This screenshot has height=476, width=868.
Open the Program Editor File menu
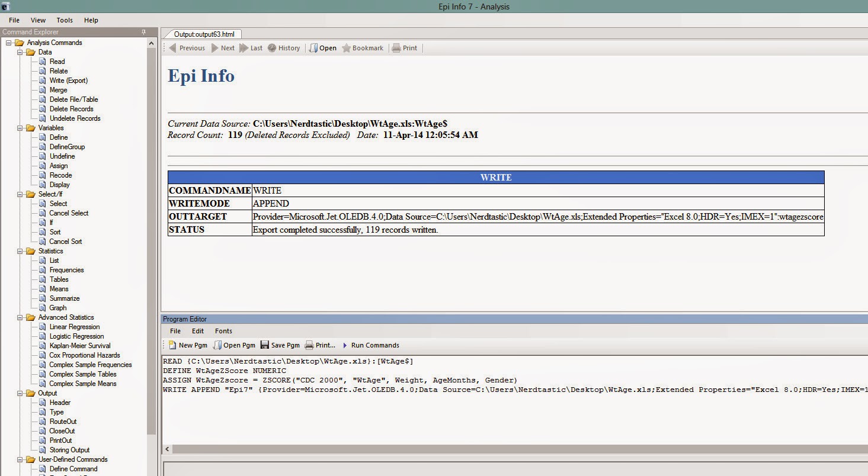click(175, 331)
